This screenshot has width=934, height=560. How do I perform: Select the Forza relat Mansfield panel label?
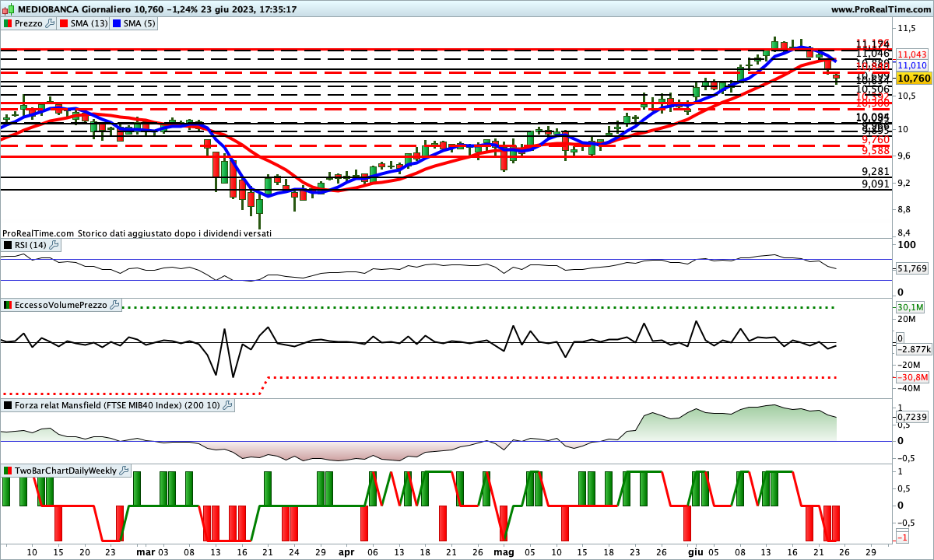click(118, 405)
